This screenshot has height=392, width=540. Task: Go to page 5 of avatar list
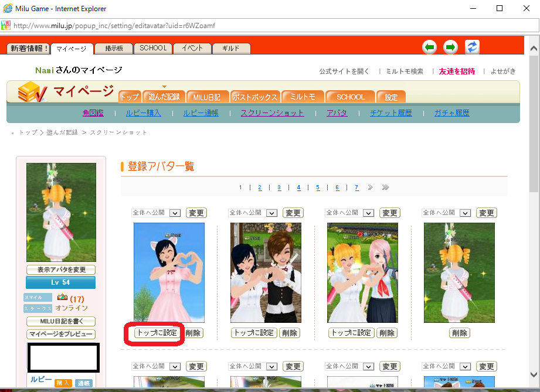pyautogui.click(x=318, y=188)
